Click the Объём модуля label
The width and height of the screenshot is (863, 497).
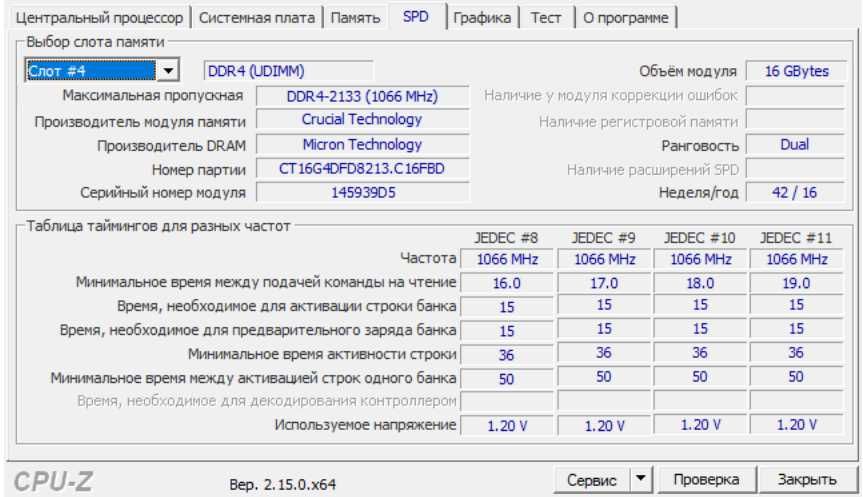[x=688, y=71]
